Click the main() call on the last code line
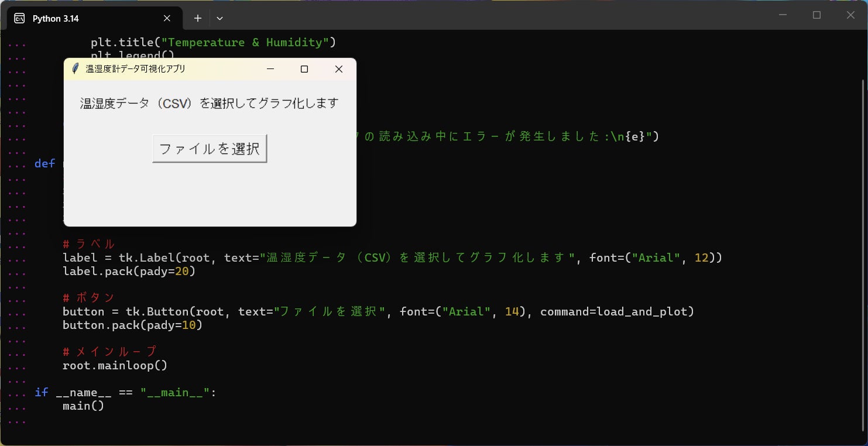The height and width of the screenshot is (446, 868). [83, 406]
